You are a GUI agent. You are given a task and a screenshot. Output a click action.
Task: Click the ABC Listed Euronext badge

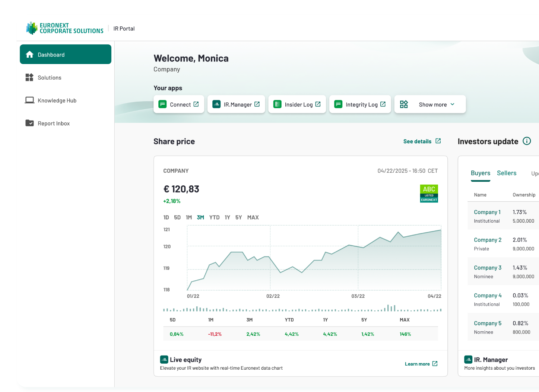click(429, 194)
